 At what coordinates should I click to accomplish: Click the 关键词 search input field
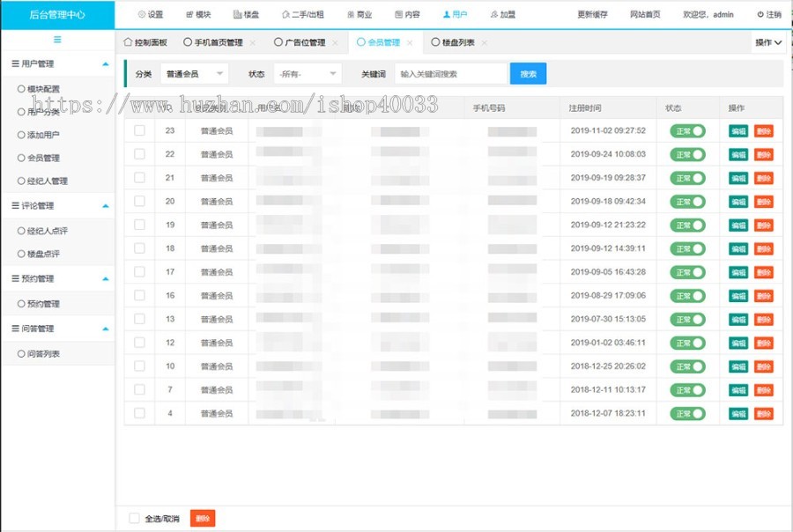click(450, 74)
